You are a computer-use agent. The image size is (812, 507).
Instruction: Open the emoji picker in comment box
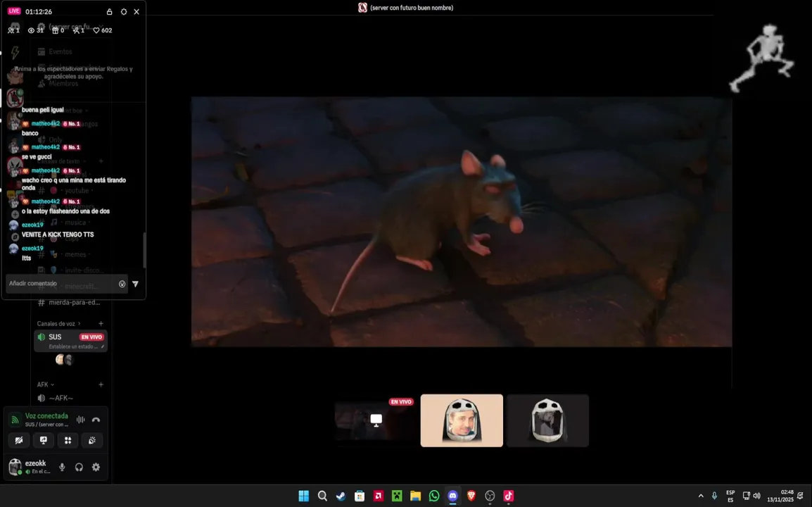click(122, 284)
